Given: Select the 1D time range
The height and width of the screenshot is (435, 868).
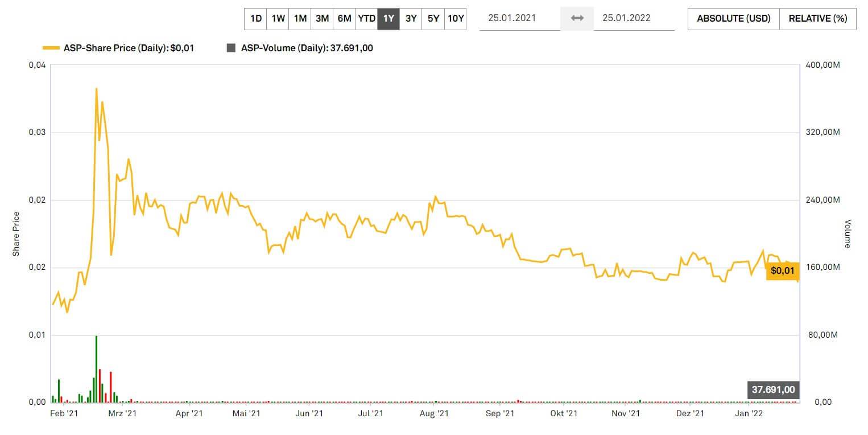Looking at the screenshot, I should point(256,19).
